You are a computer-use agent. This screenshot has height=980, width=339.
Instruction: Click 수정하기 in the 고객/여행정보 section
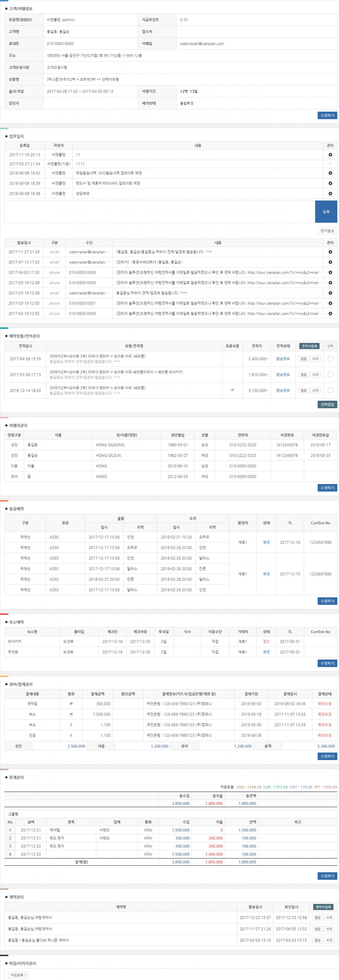coord(327,115)
